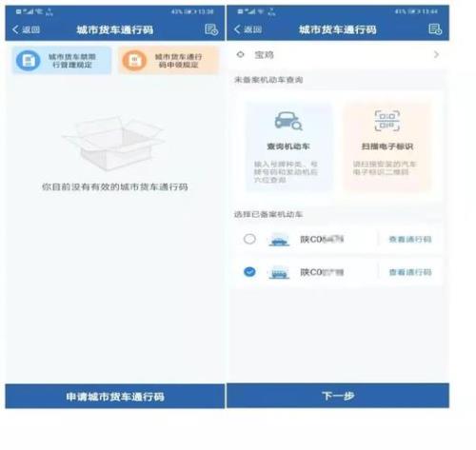Image resolution: width=476 pixels, height=450 pixels.
Task: Tap the back arrow on the left phone screen
Action: pos(15,29)
